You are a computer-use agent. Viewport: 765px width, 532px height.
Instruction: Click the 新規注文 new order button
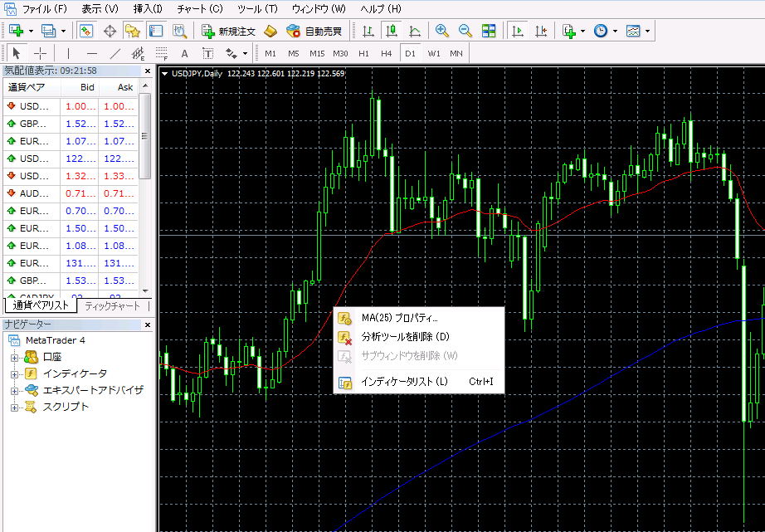pyautogui.click(x=229, y=32)
